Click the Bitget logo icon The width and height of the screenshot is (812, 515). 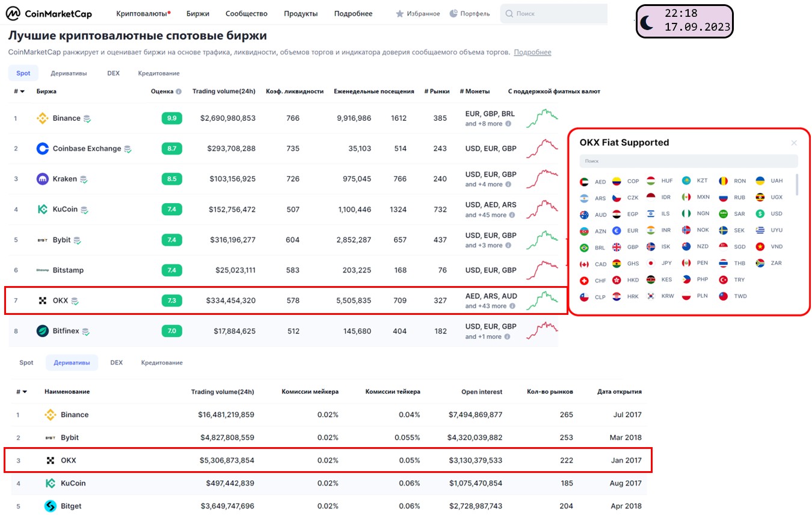51,506
